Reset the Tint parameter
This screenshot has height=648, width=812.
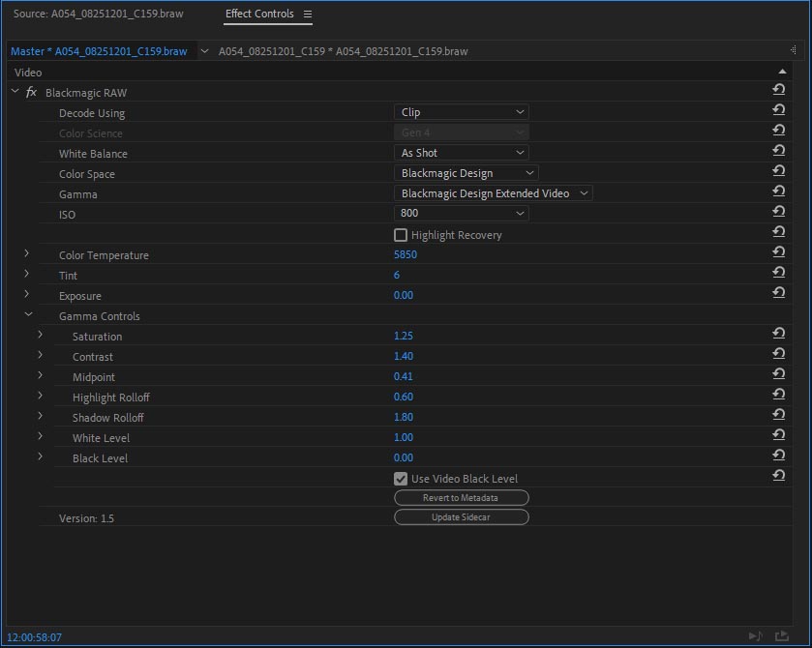coord(778,272)
